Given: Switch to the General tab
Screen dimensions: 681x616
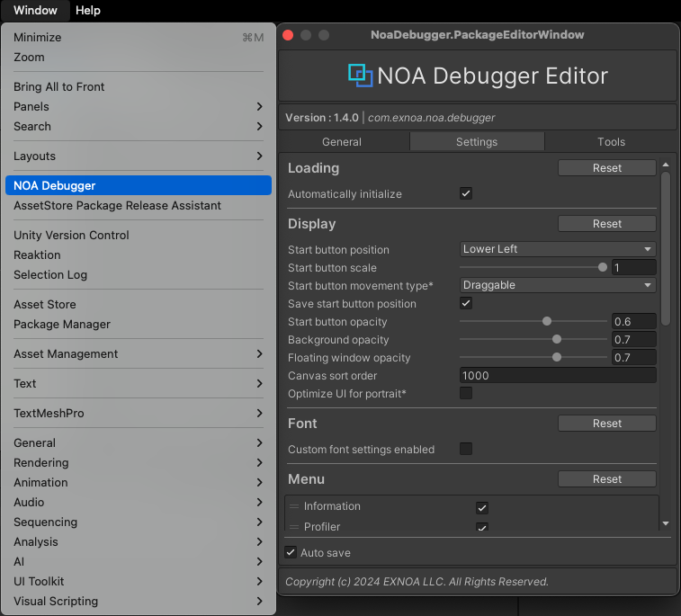Looking at the screenshot, I should point(342,142).
